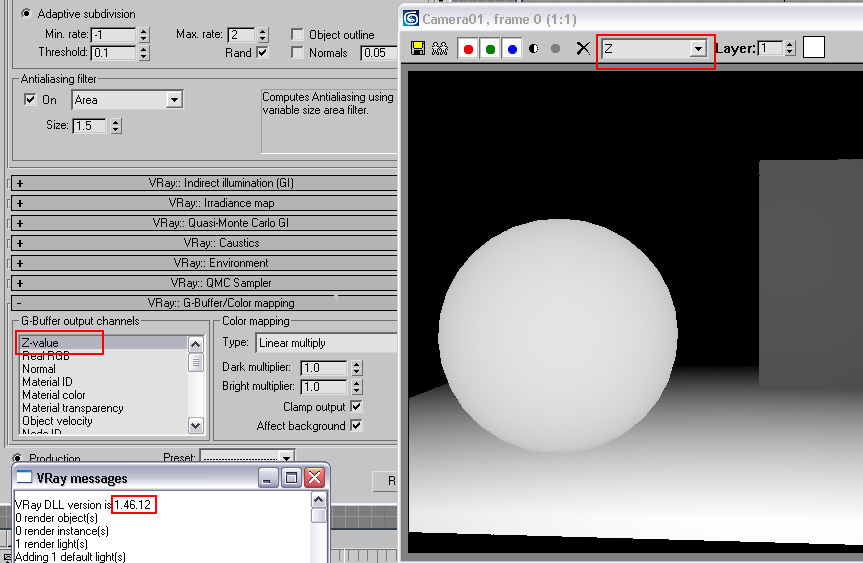Clone the rendered frame window
This screenshot has width=863, height=563.
click(x=439, y=48)
